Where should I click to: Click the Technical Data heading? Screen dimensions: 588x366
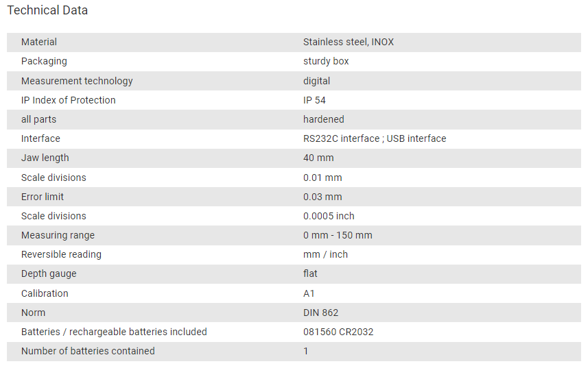pyautogui.click(x=47, y=10)
